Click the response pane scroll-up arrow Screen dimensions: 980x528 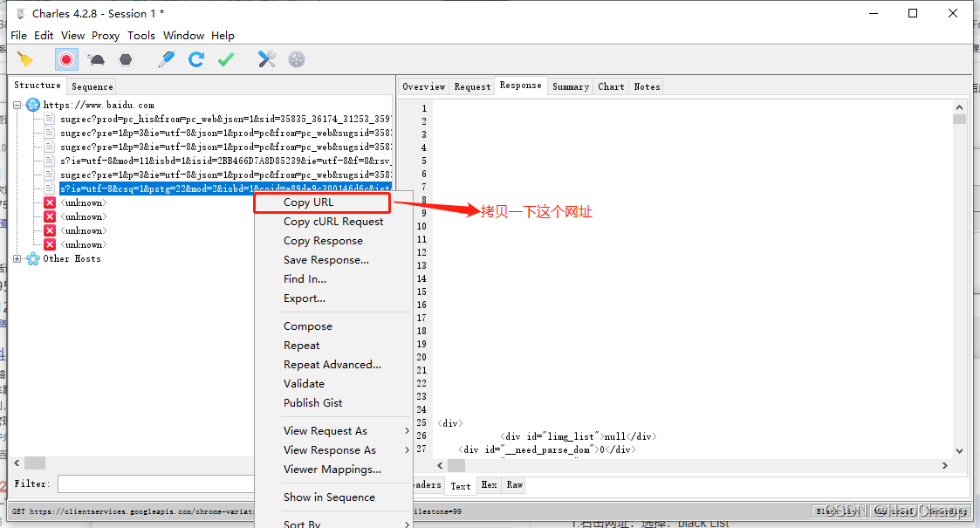959,107
